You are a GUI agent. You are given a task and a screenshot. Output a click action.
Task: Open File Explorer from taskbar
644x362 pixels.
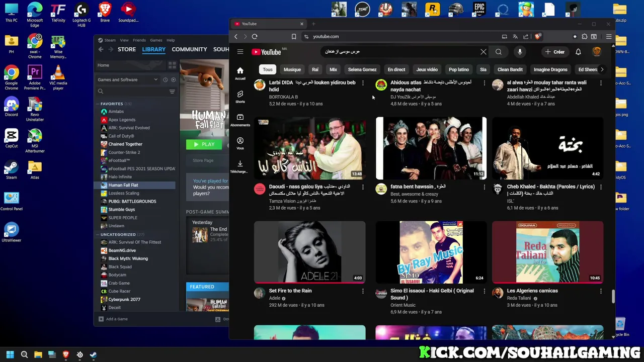coord(38,354)
